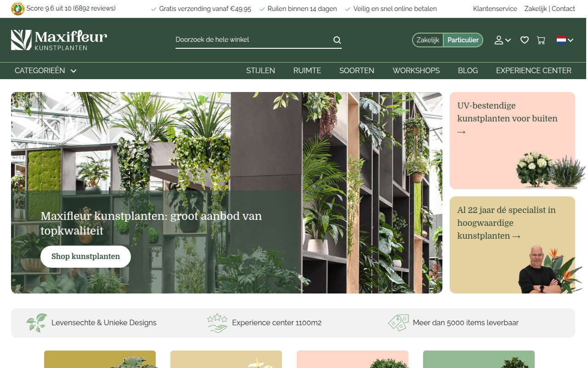The width and height of the screenshot is (588, 368).
Task: Click Gratis verzending vanaf €49,95 text
Action: 205,9
